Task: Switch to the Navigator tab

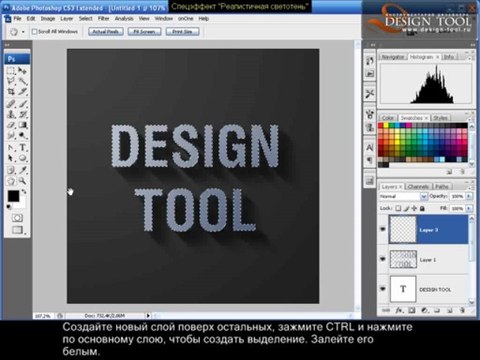Action: click(x=393, y=57)
